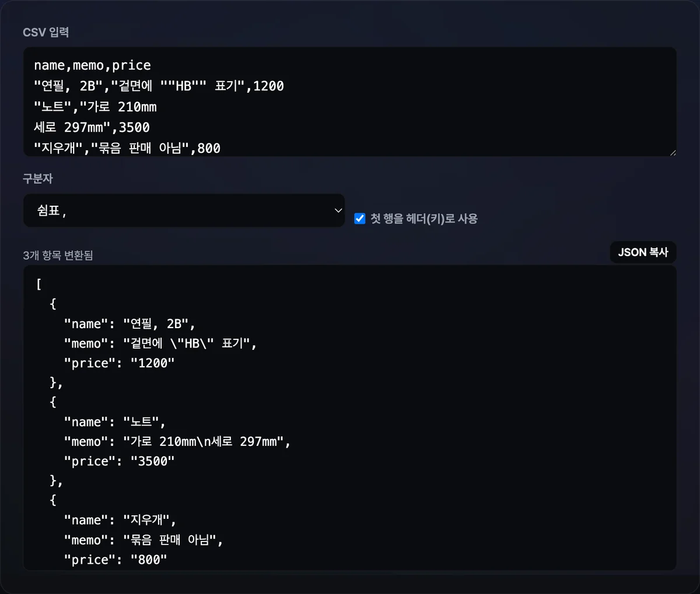Click inside the CSV 입력 textarea
Viewport: 700px width, 594px height.
point(349,101)
